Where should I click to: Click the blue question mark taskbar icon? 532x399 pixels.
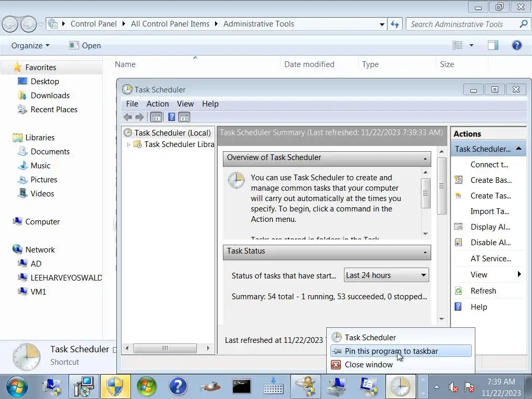[x=178, y=387]
